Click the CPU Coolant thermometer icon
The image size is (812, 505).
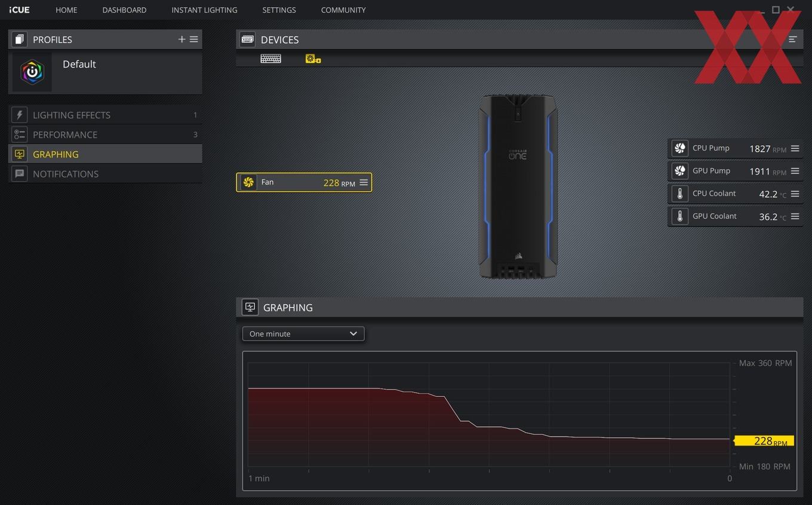click(679, 194)
